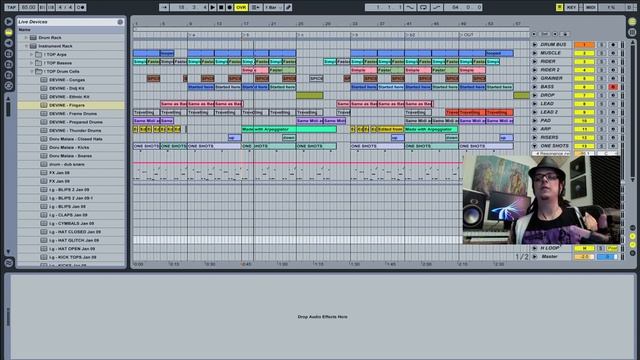Enable the KEY map mode switch

click(571, 7)
